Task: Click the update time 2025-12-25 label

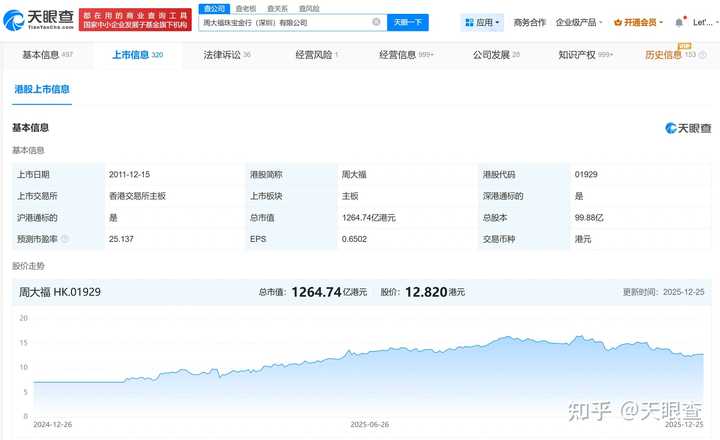Action: pyautogui.click(x=663, y=292)
